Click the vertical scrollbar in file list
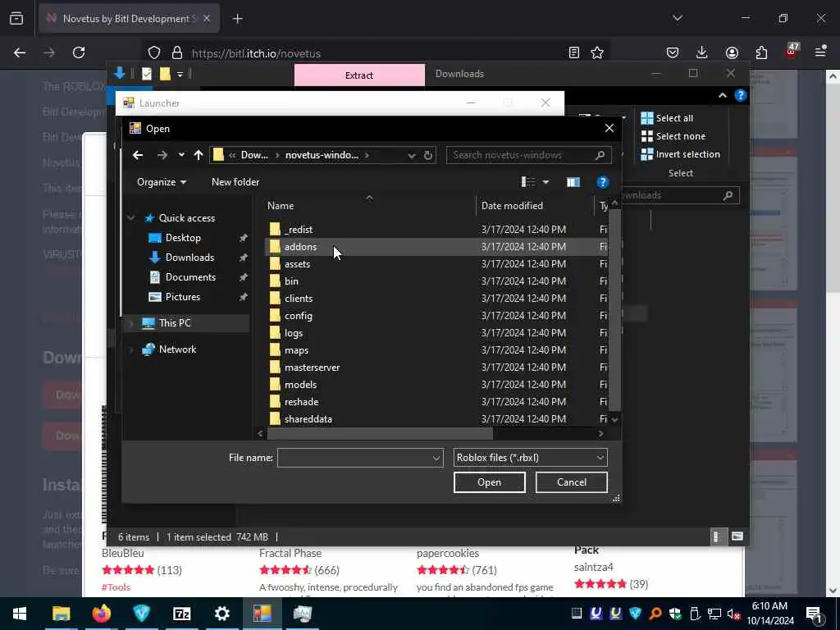840x630 pixels. [x=614, y=311]
